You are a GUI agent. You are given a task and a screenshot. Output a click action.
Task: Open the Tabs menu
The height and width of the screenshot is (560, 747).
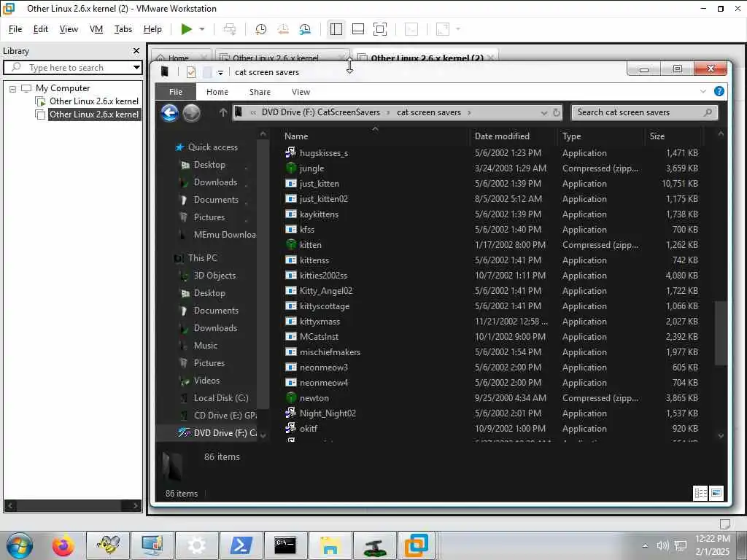click(123, 29)
